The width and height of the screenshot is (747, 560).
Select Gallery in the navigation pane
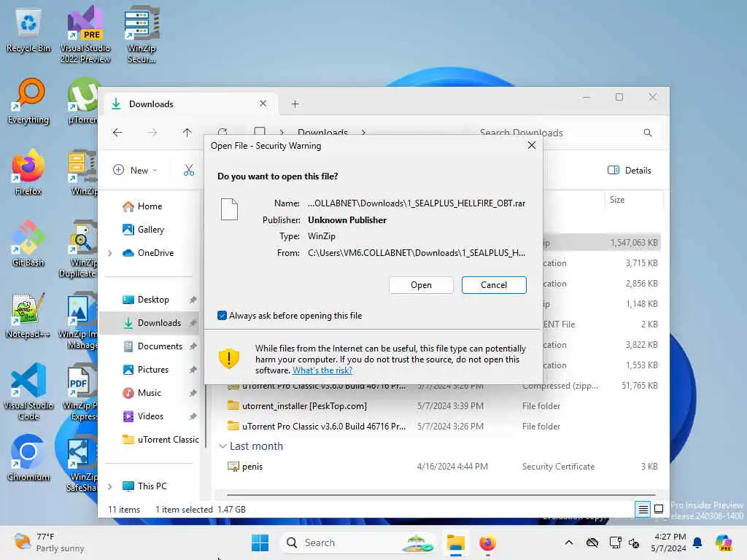pos(150,230)
